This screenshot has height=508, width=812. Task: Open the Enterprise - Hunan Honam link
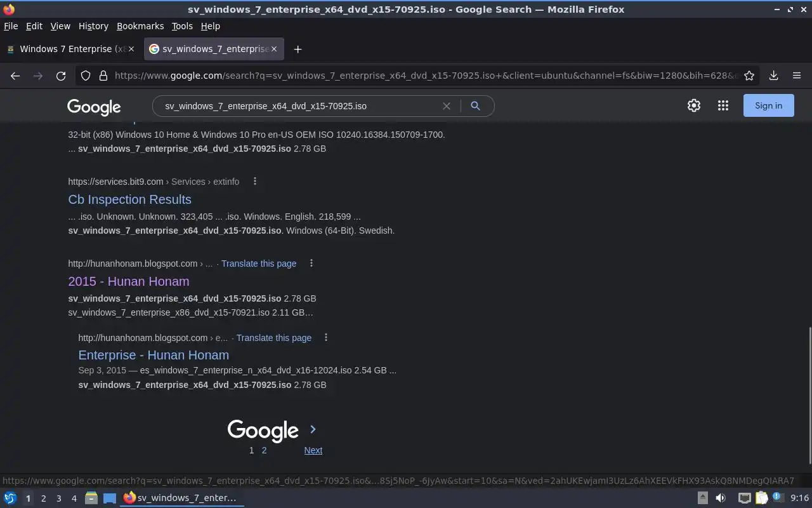coord(154,355)
